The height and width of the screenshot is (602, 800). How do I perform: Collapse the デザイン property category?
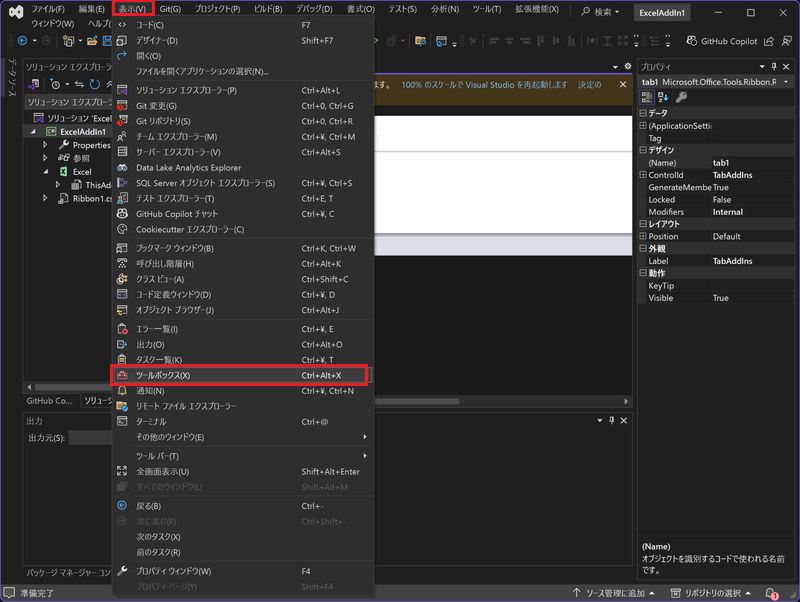pyautogui.click(x=643, y=150)
